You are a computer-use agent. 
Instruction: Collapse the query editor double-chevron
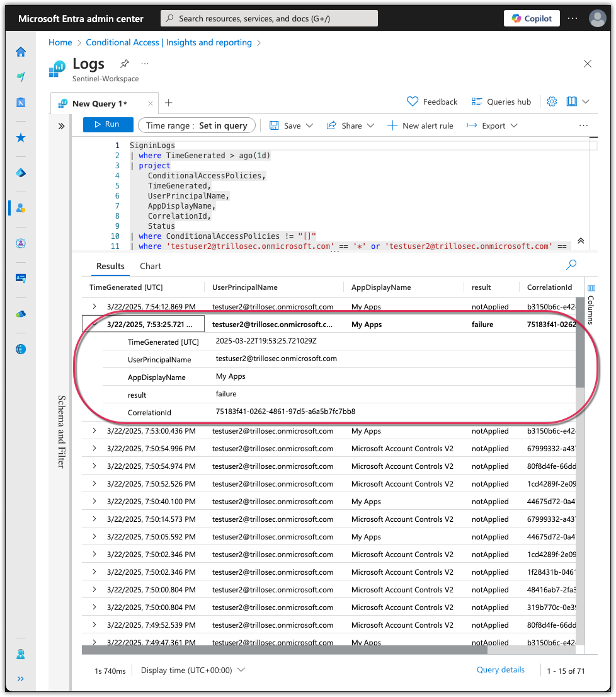click(581, 241)
